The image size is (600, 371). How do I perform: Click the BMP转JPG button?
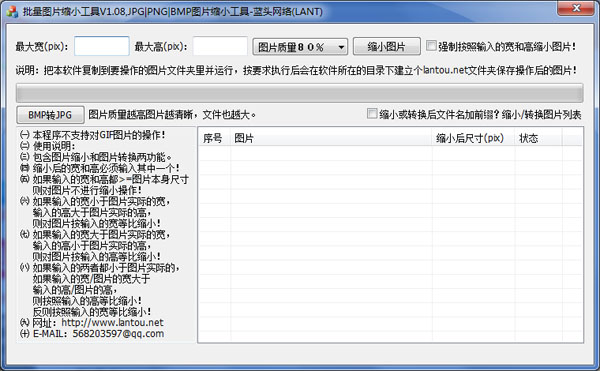pos(50,115)
